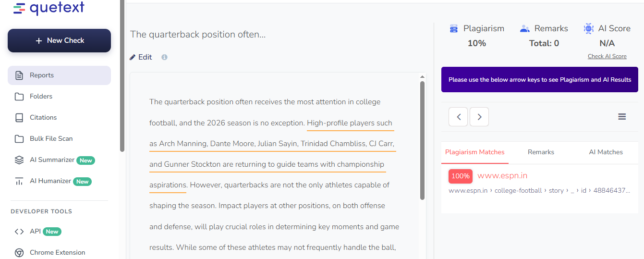Select Bulk File Scan folder icon

[19, 139]
